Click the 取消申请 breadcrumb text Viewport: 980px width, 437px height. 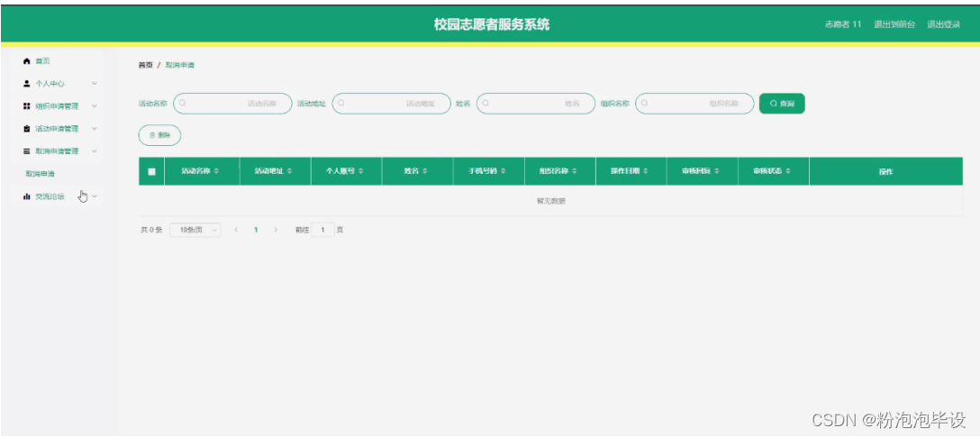[x=180, y=65]
